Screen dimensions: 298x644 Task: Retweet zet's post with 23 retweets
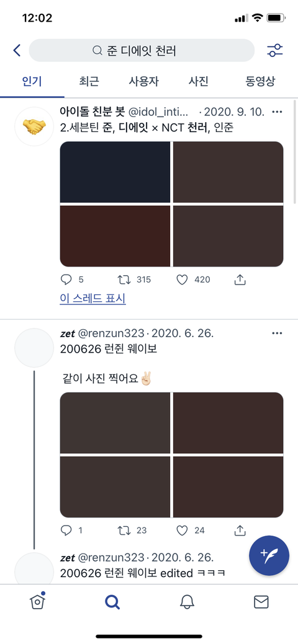pos(124,531)
